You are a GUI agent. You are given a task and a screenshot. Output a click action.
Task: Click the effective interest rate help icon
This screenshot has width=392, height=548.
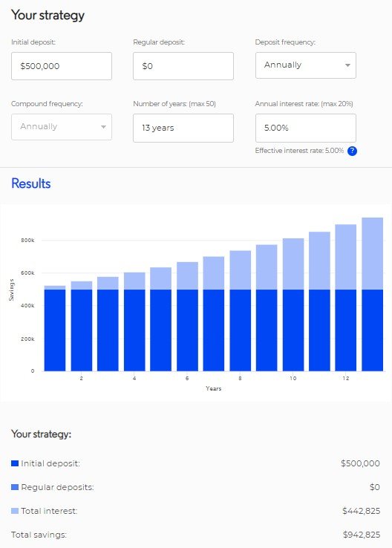tap(352, 151)
